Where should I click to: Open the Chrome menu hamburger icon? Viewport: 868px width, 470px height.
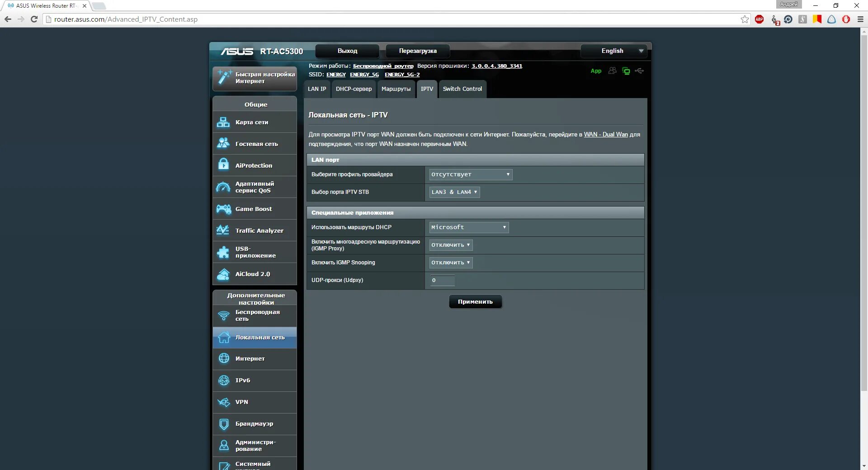pyautogui.click(x=860, y=19)
